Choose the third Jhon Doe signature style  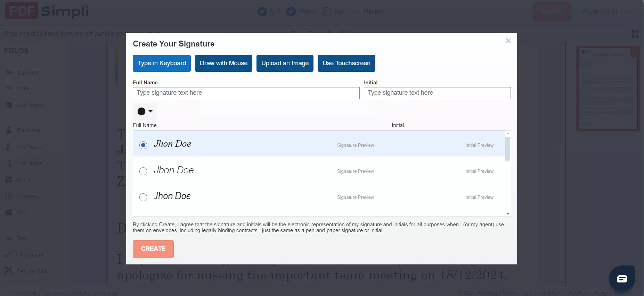[143, 197]
